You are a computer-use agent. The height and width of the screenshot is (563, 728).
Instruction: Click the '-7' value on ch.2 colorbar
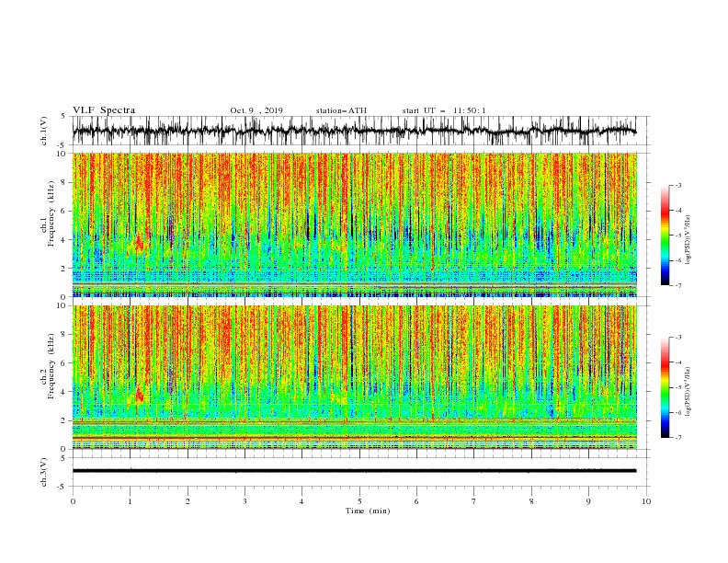677,437
